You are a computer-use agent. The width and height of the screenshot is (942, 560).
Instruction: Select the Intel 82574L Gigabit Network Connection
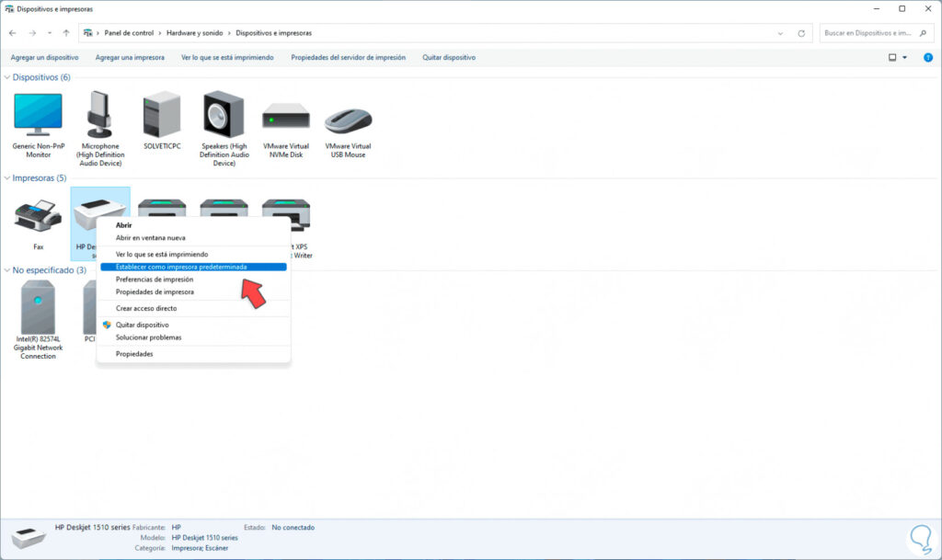coord(38,320)
